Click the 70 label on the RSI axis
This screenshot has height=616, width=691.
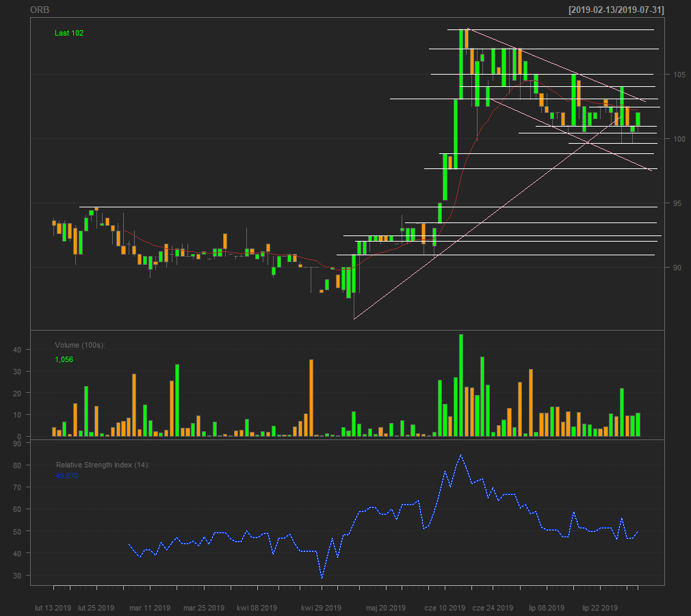[17, 487]
